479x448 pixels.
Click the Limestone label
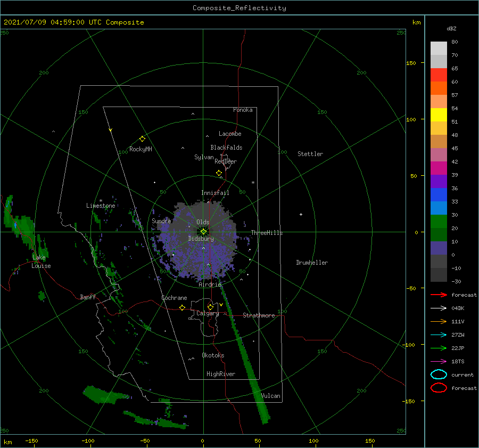(x=101, y=206)
